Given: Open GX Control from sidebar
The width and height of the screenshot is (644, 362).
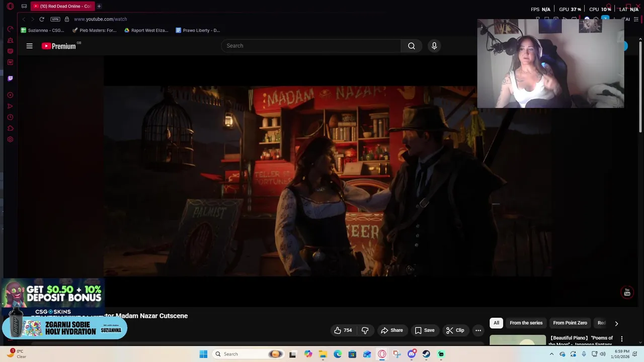Looking at the screenshot, I should point(10,29).
